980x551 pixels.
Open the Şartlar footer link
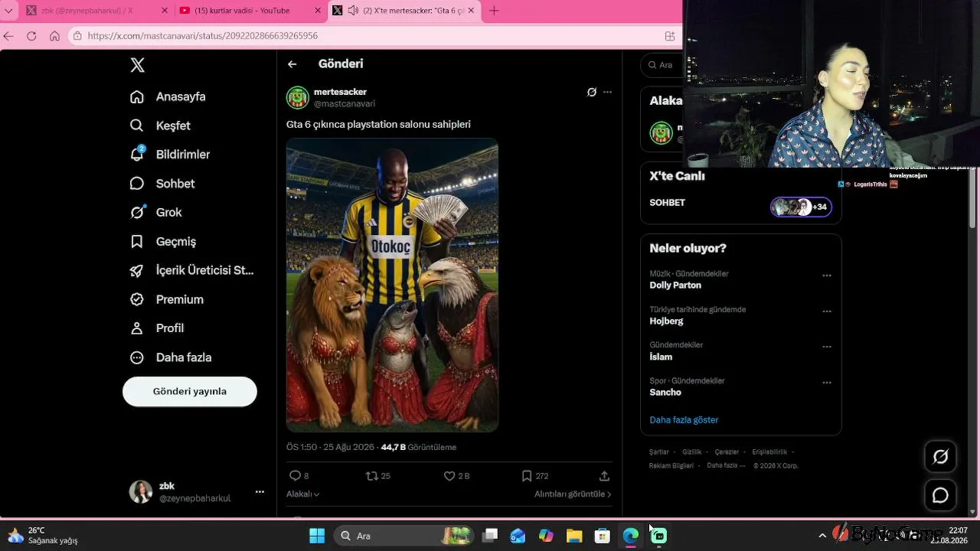click(659, 452)
